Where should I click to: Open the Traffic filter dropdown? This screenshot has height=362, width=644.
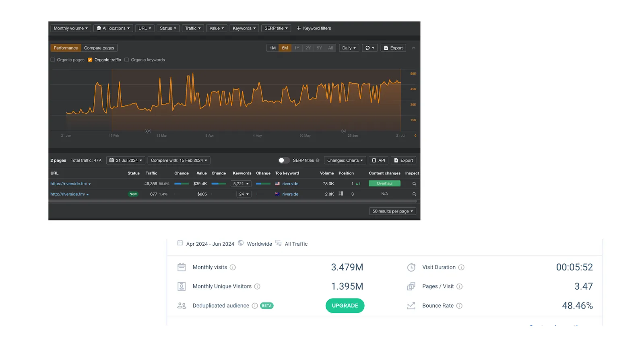(x=193, y=28)
